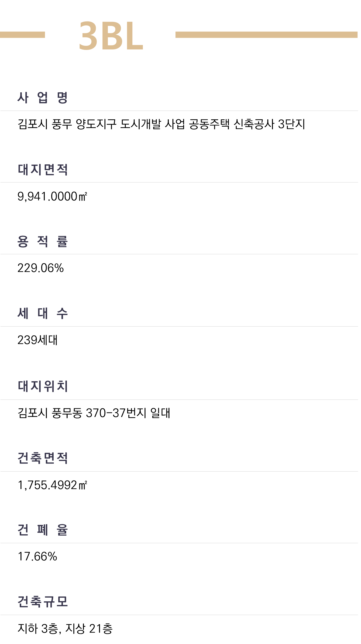Click the 17.66% building coverage value
361x644 pixels.
[37, 557]
